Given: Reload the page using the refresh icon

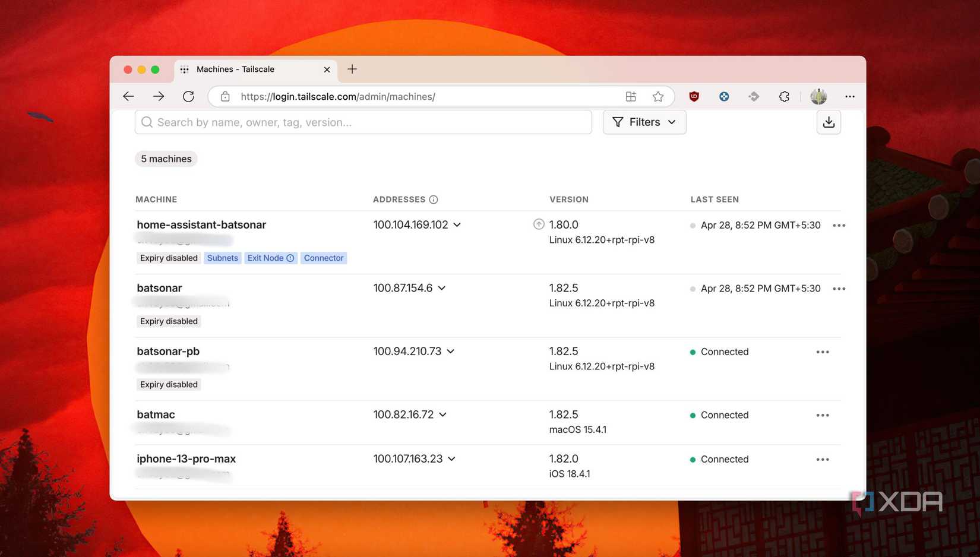Looking at the screenshot, I should click(188, 96).
